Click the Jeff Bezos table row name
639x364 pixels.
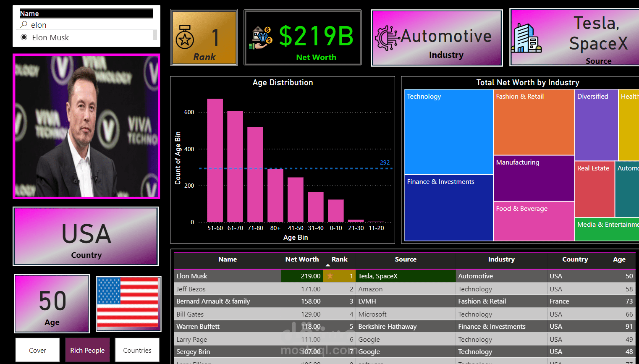(228, 289)
